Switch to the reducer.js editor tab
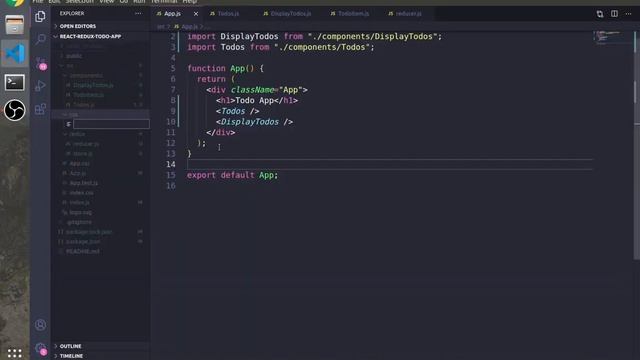640x360 pixels. pos(408,14)
